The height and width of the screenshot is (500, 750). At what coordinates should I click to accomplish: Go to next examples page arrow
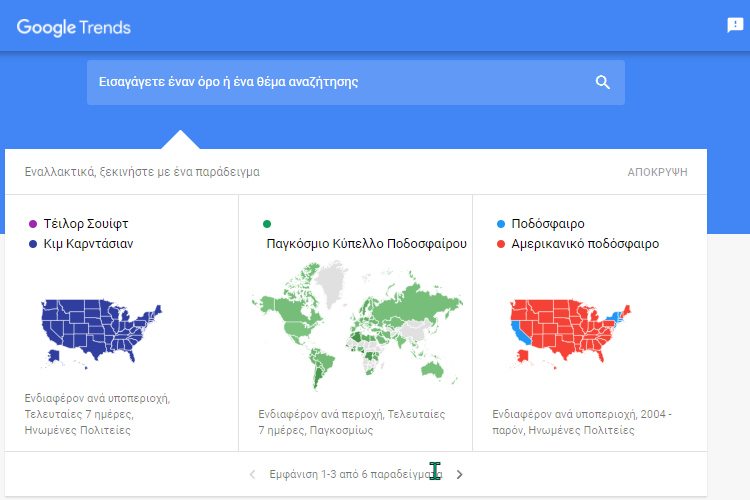459,474
